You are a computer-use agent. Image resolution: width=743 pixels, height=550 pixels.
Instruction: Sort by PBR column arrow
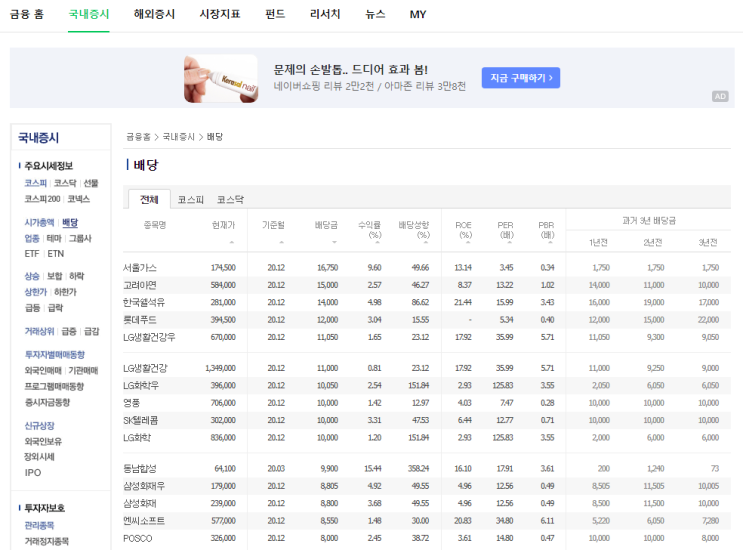[550, 242]
